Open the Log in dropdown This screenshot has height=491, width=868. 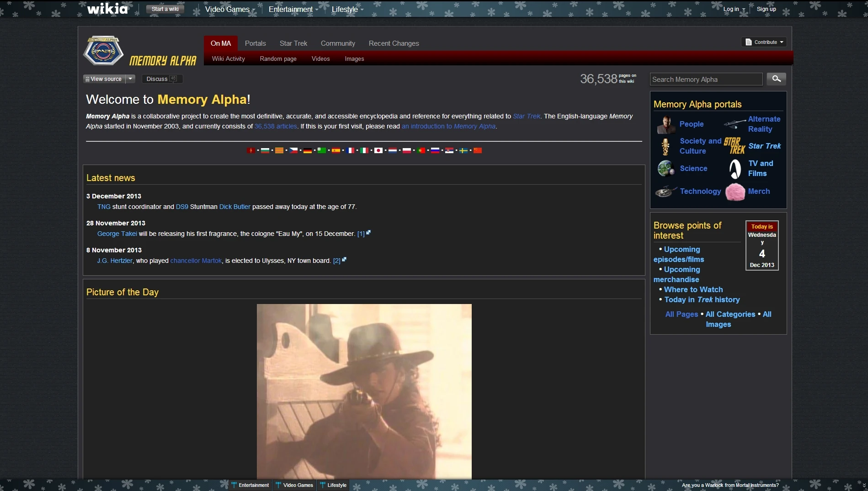tap(733, 9)
